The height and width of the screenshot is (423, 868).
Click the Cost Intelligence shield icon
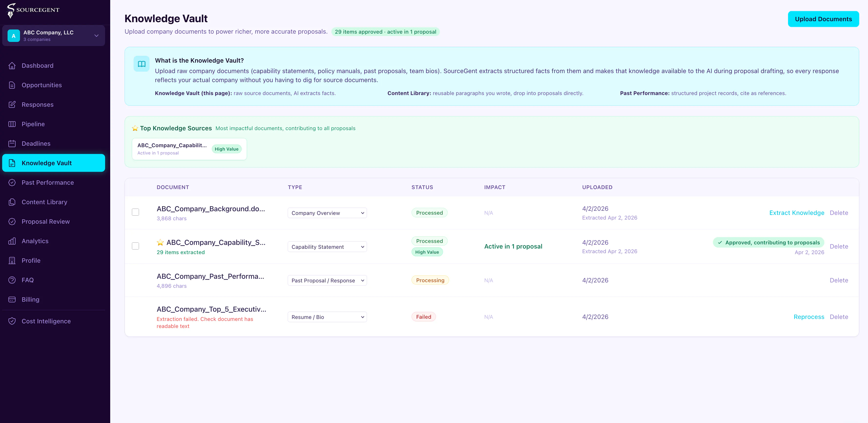pos(12,321)
